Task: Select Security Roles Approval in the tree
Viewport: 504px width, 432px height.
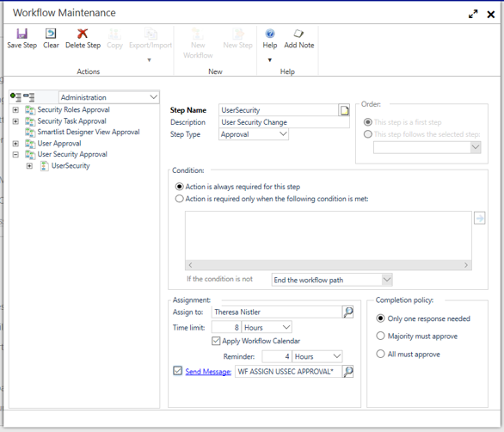Action: tap(73, 109)
